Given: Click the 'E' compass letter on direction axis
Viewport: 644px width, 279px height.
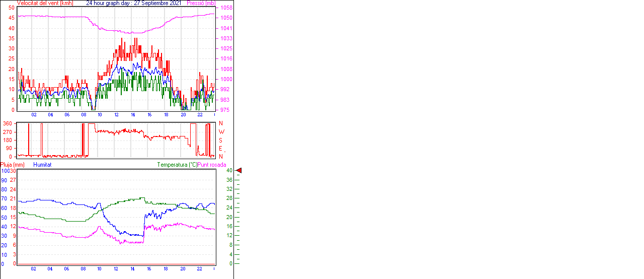Looking at the screenshot, I should tap(221, 149).
